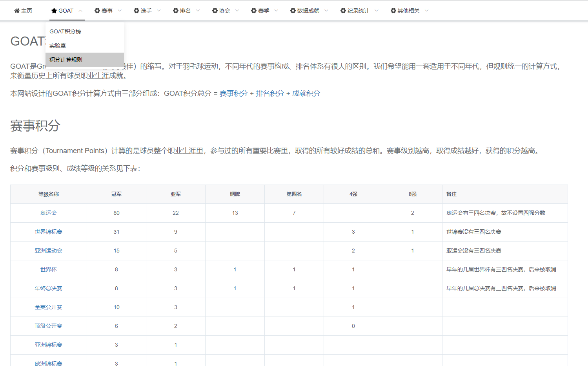Click the 世锦赛没有三四名决赛 remark
This screenshot has width=588, height=366.
tap(474, 232)
